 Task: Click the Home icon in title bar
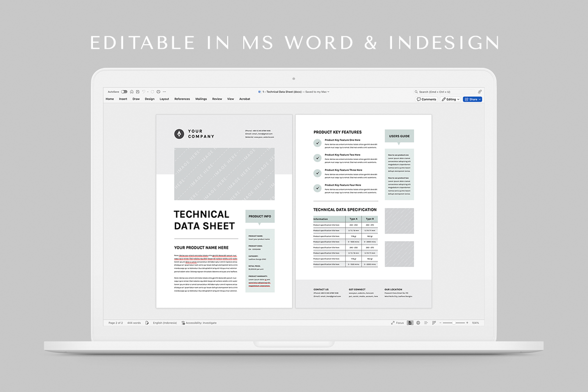[x=132, y=92]
